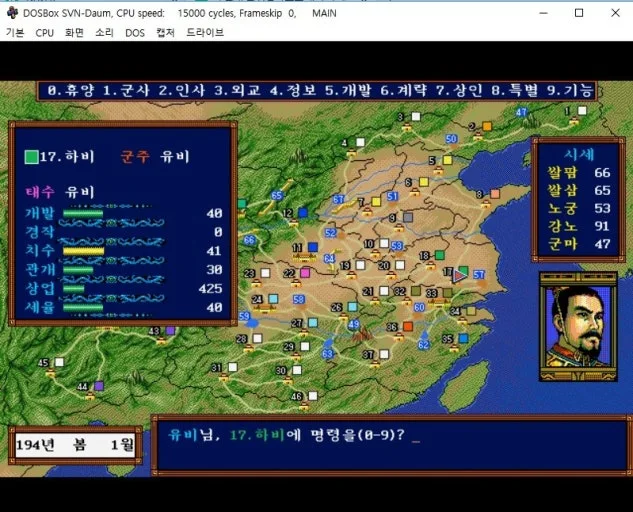Image resolution: width=633 pixels, height=512 pixels.
Task: Click the command input prompt cursor
Action: [x=415, y=441]
